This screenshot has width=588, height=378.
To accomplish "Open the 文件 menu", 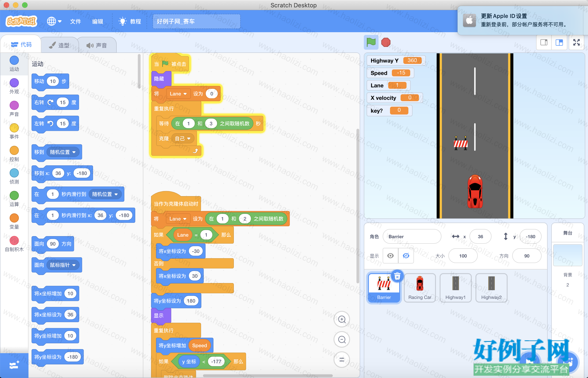I will [x=75, y=21].
